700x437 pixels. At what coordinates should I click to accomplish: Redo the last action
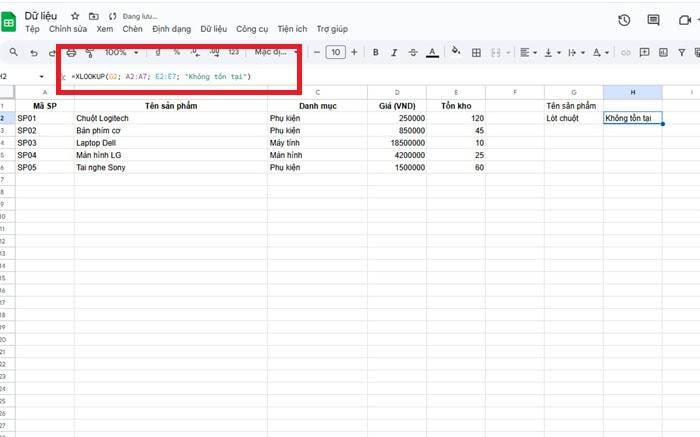coord(52,53)
